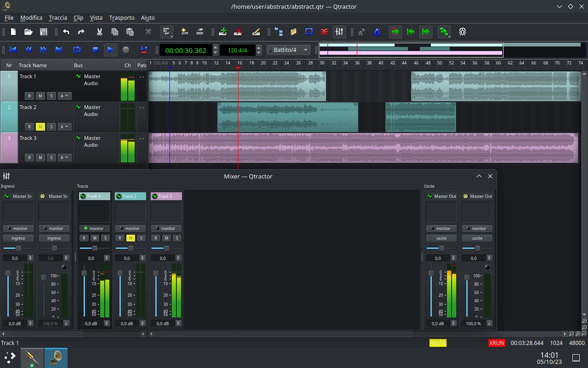Open file with the folder icon
This screenshot has height=368, width=588.
coord(28,32)
